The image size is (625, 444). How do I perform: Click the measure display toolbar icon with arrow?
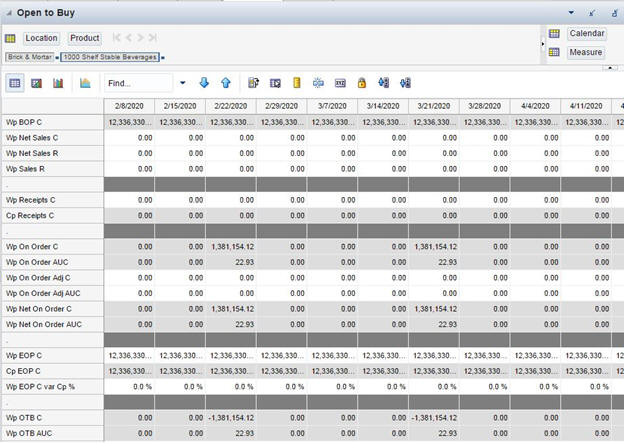(275, 83)
